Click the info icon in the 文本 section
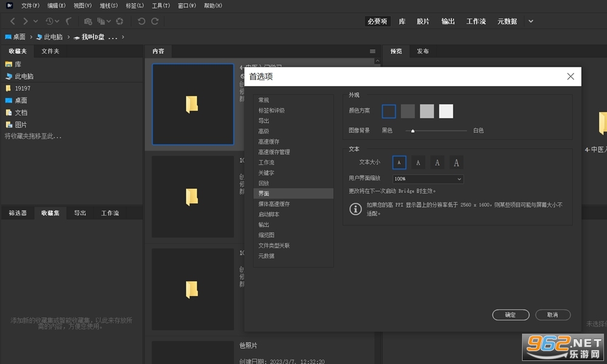 coord(355,209)
